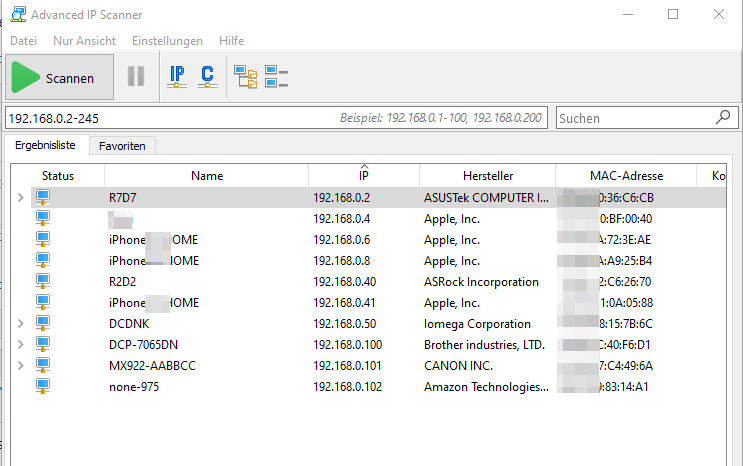The height and width of the screenshot is (466, 743).
Task: Sort by the Status column header
Action: (x=58, y=176)
